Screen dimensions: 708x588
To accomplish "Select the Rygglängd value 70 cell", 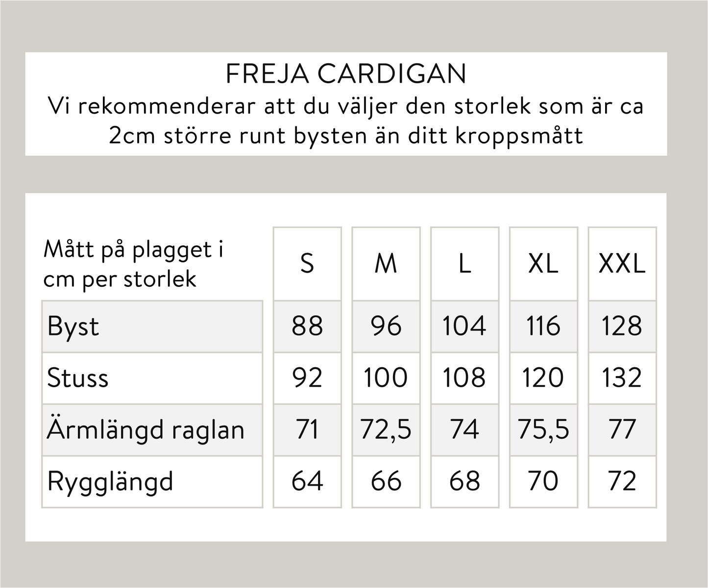I will coord(543,482).
